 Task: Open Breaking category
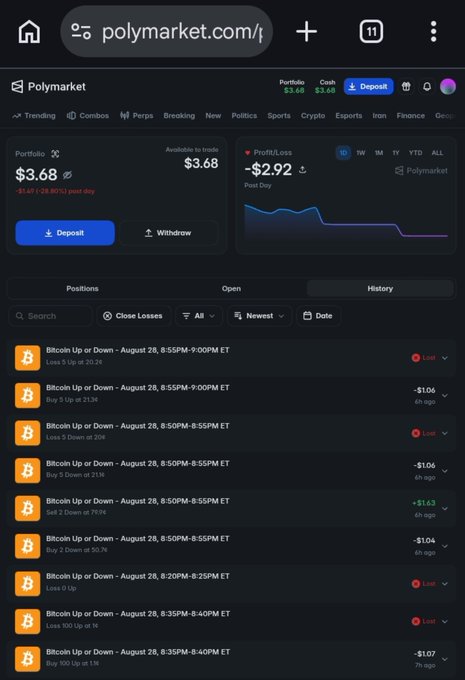(179, 116)
